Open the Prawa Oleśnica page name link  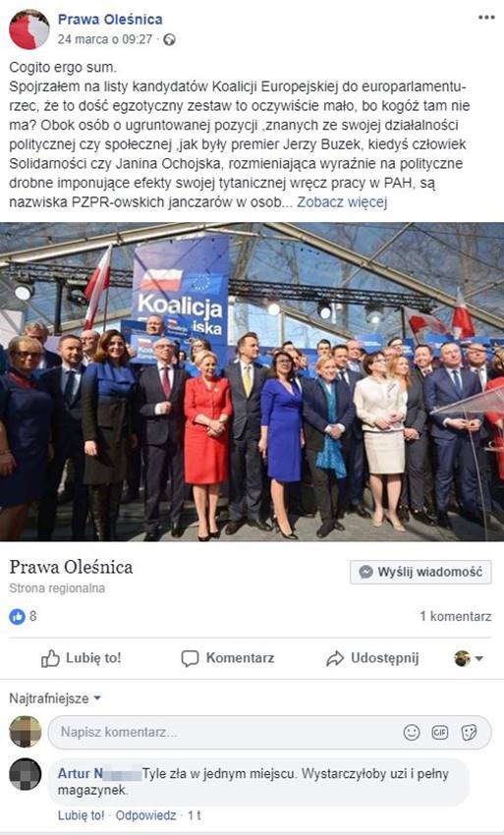pos(110,20)
